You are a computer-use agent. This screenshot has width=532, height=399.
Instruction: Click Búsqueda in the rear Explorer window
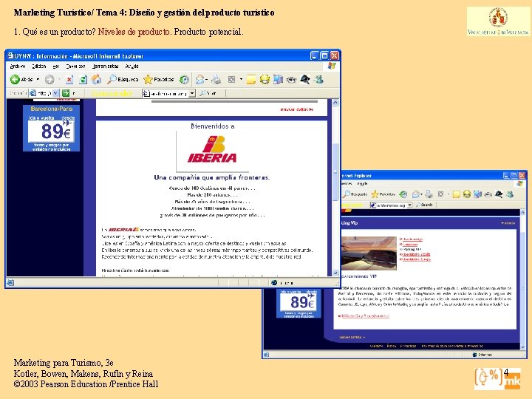tap(355, 194)
